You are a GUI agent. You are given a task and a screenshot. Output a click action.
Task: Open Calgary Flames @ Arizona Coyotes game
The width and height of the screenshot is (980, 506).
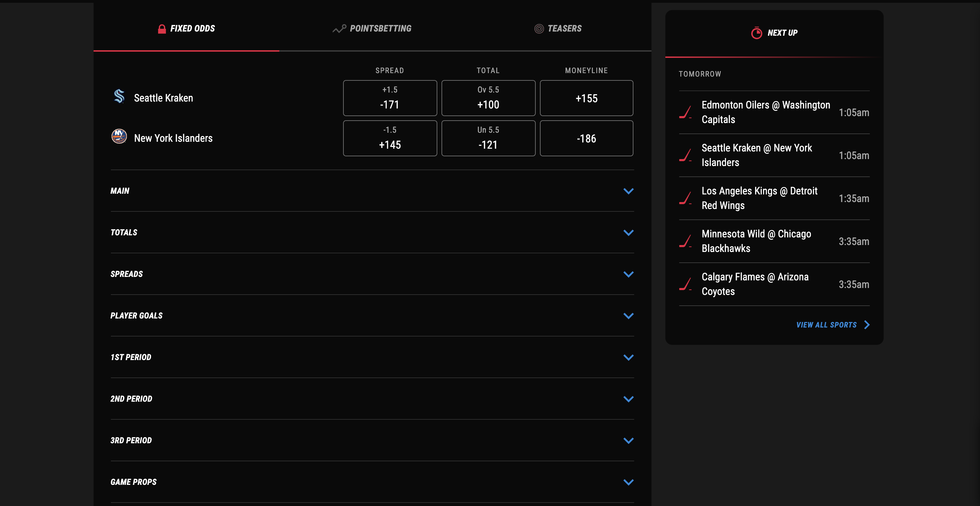click(774, 284)
